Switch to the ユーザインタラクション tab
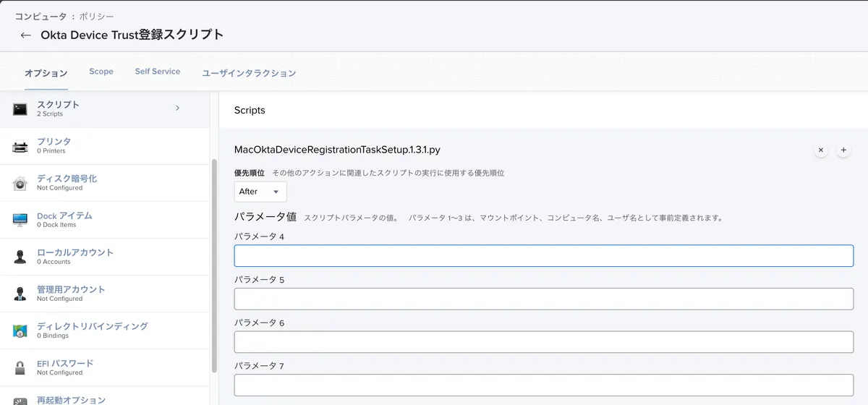Screen dimensions: 868x405 [x=249, y=73]
